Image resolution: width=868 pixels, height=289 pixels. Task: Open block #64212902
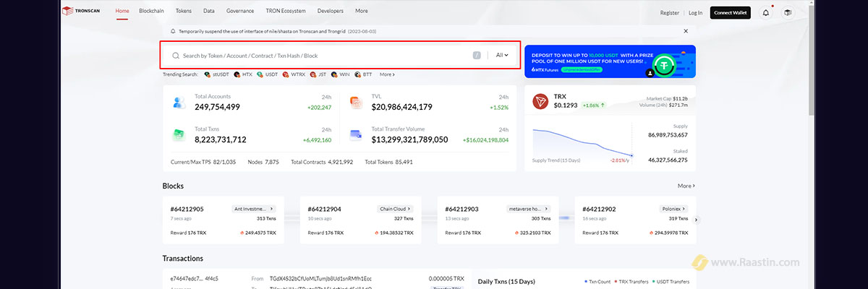[x=599, y=209]
